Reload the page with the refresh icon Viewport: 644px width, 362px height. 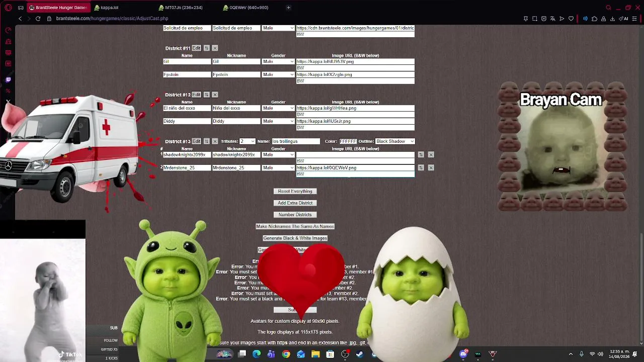pos(38,19)
